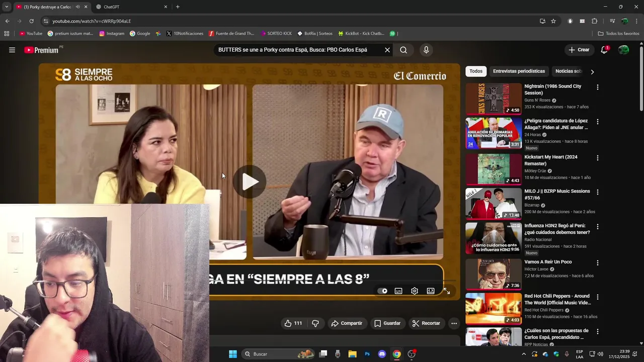Open options for Influenza H3N2 video
The height and width of the screenshot is (362, 644).
(x=598, y=227)
